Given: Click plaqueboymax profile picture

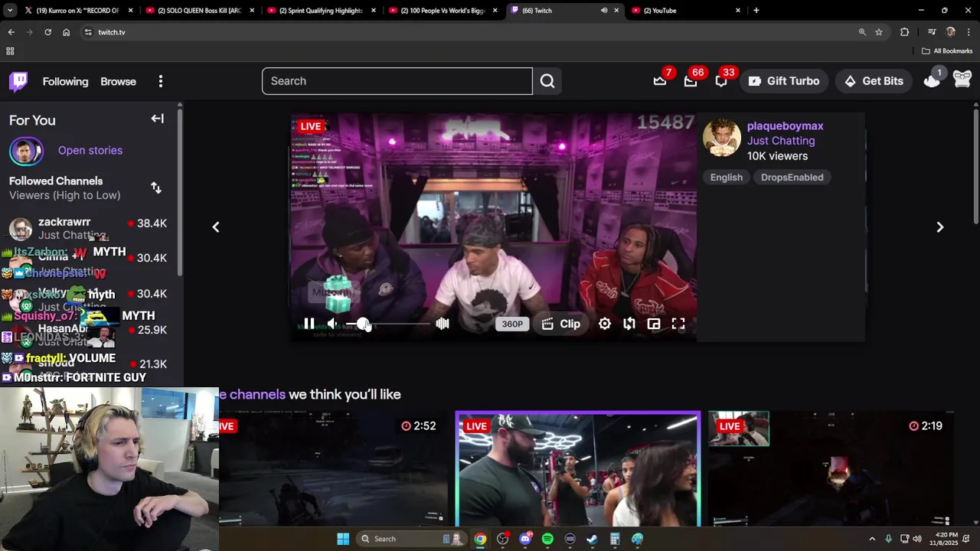Looking at the screenshot, I should (x=722, y=138).
